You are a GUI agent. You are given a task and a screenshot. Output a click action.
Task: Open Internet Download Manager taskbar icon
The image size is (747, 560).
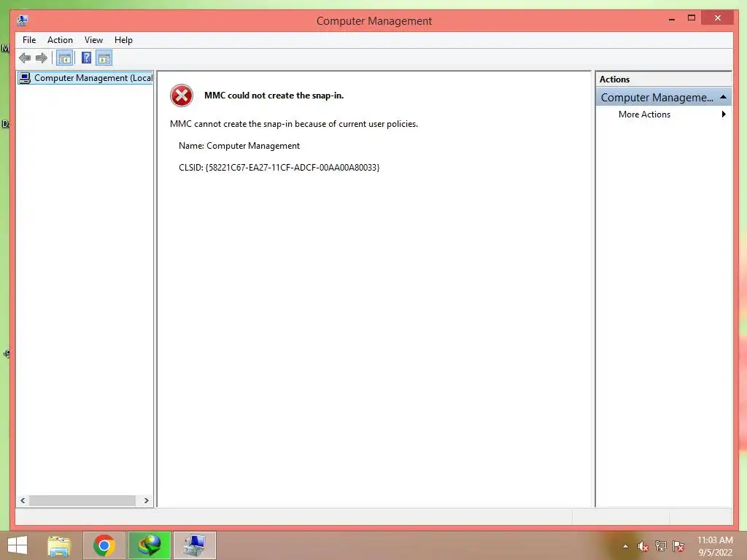coord(150,545)
